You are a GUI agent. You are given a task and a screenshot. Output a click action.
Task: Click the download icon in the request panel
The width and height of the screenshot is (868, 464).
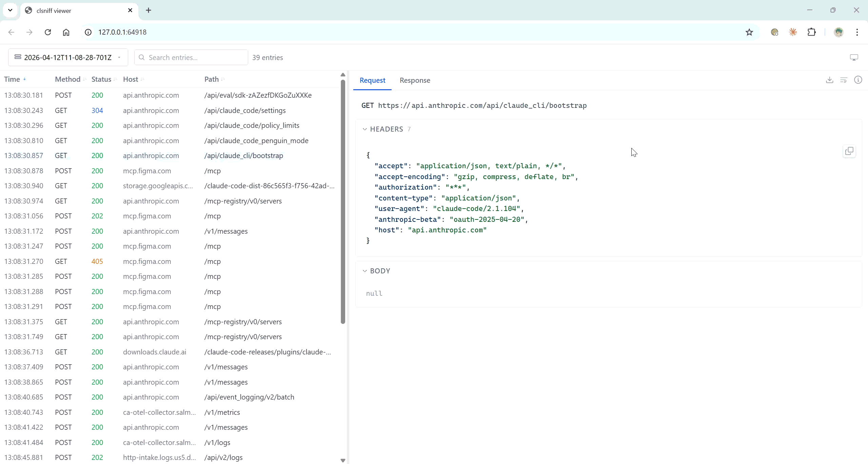click(829, 80)
